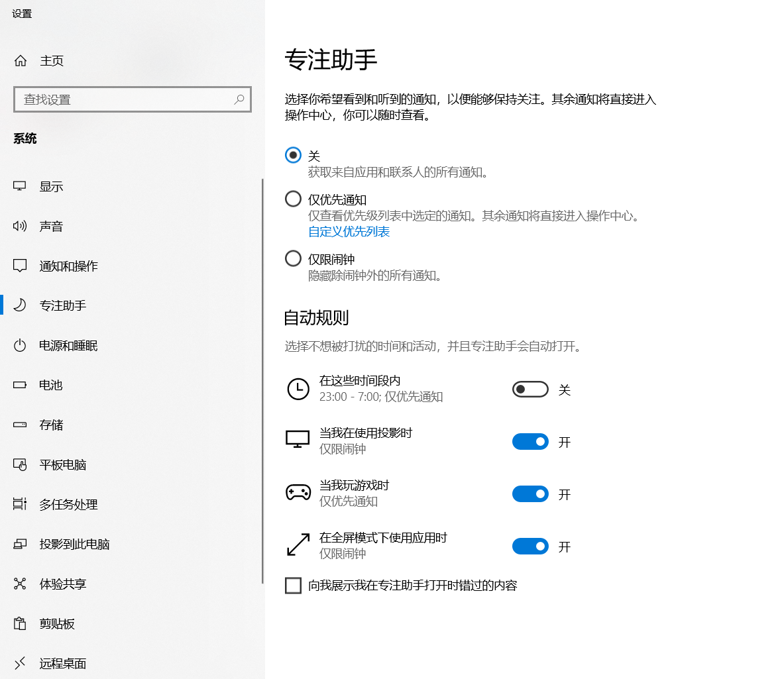The width and height of the screenshot is (784, 679).
Task: Click the drive icon for 存储
Action: pos(19,425)
